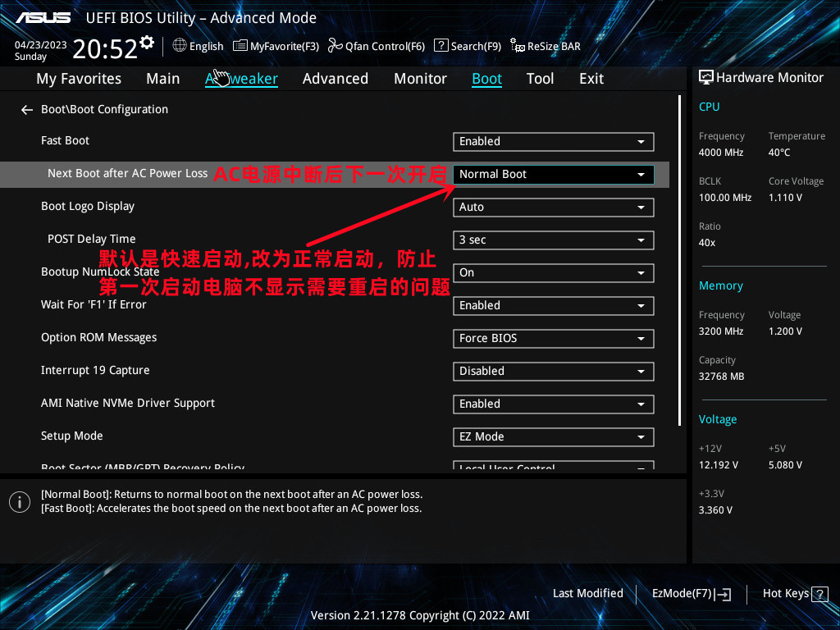840x630 pixels.
Task: Open the Fast Boot dropdown
Action: [x=554, y=141]
